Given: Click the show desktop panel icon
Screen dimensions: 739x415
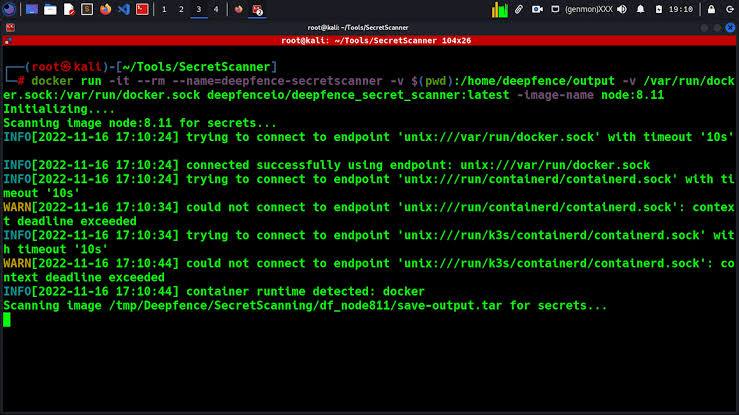Looking at the screenshot, I should (x=32, y=9).
